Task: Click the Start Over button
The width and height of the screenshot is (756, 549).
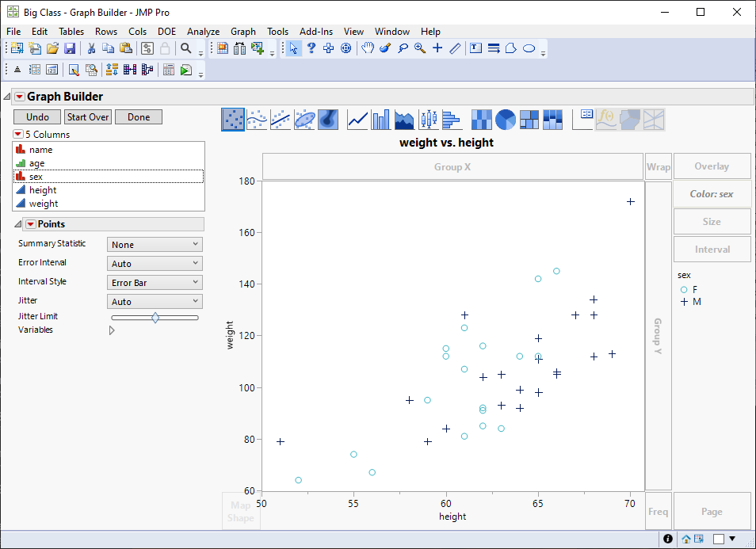Action: point(87,116)
